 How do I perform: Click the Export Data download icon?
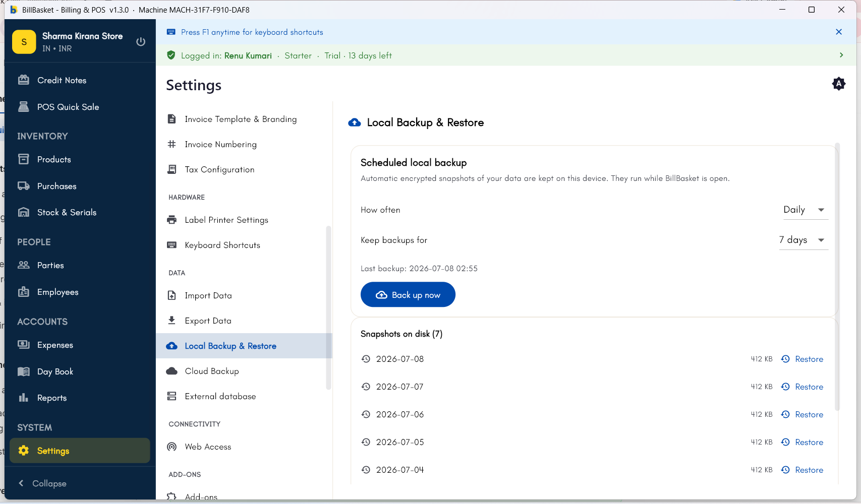171,321
